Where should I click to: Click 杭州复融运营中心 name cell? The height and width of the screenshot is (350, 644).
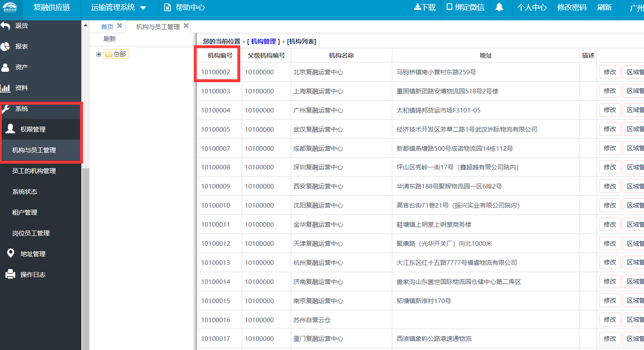318,263
